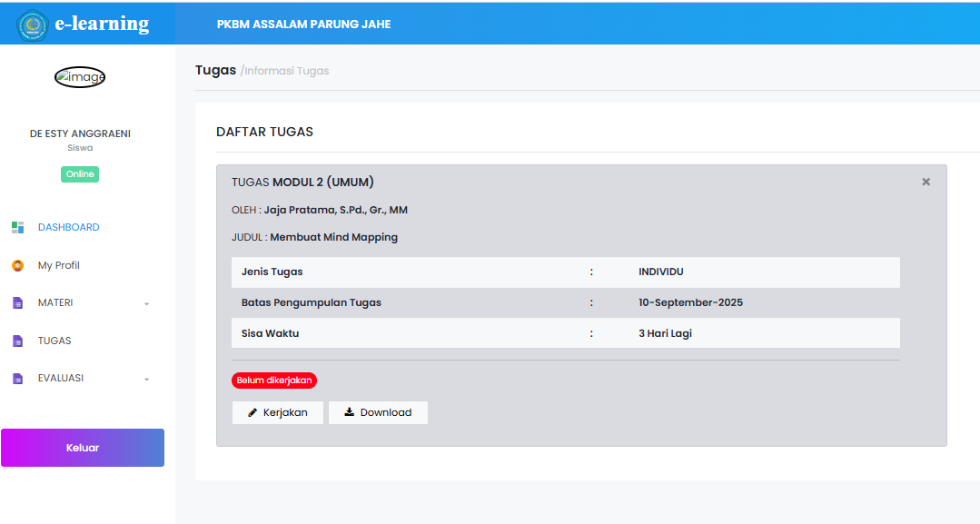Click the red Belum dikerjakan status badge
Screen dimensions: 980x524
(274, 381)
